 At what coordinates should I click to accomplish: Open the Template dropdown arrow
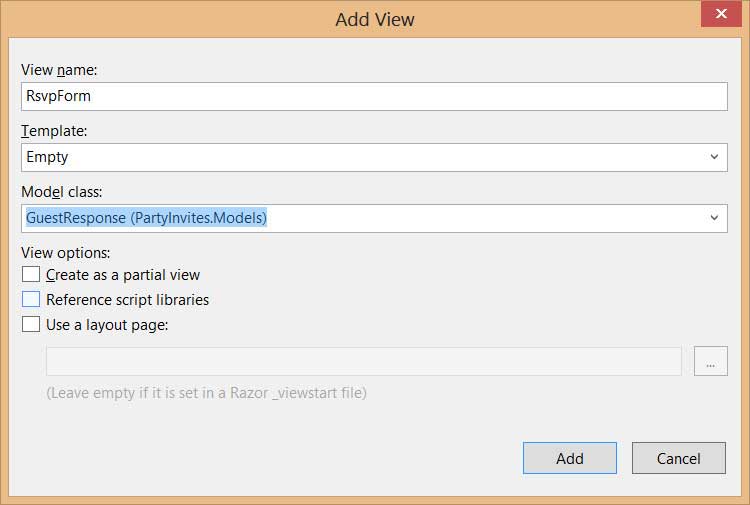tap(714, 157)
